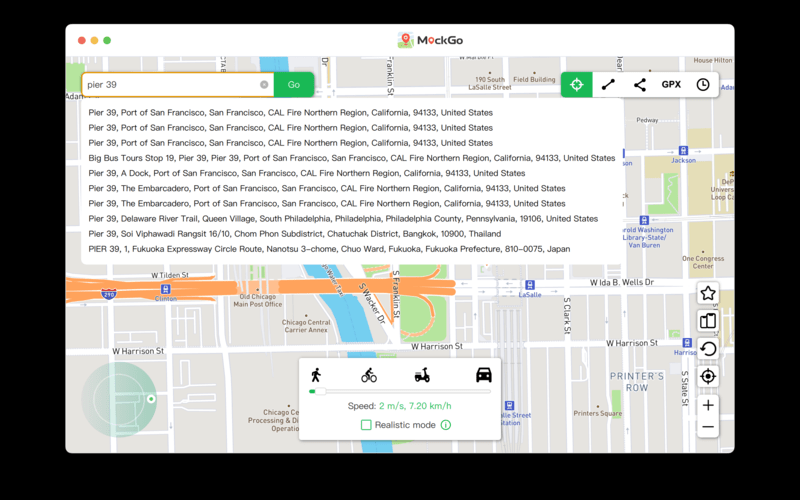Click the Clinton transit station icon
This screenshot has height=500, width=800.
click(x=165, y=289)
